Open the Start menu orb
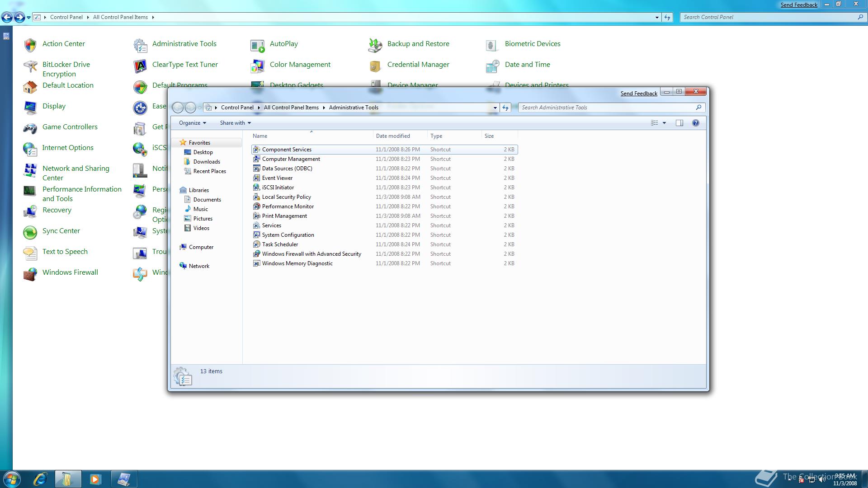The image size is (868, 488). 11,479
